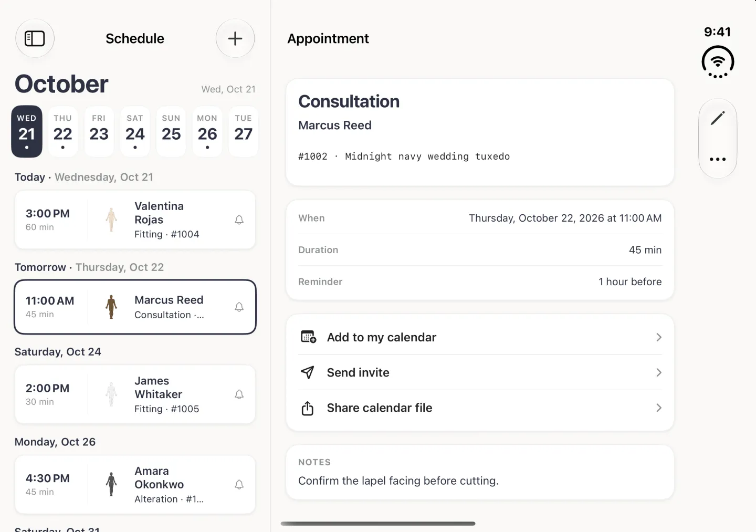
Task: Click the Send invite paper plane icon
Action: [308, 372]
